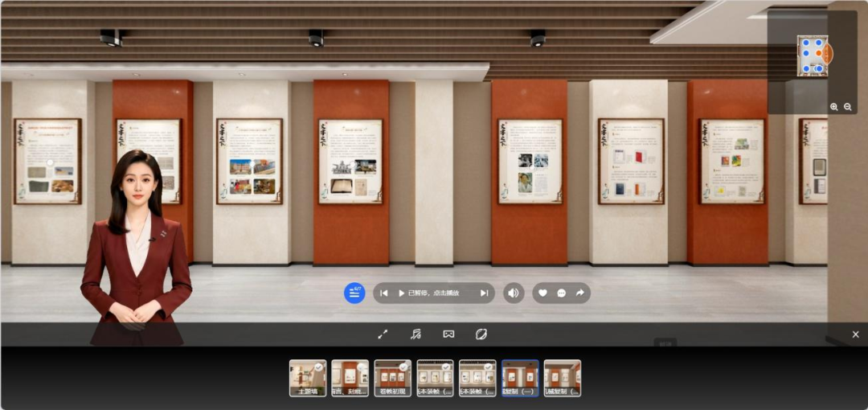
Task: Skip to the next tour stop
Action: tap(484, 293)
